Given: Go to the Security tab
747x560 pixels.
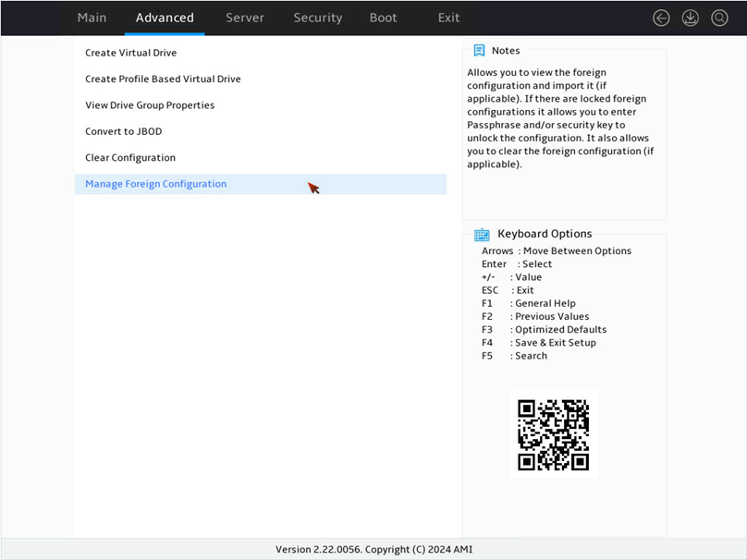Looking at the screenshot, I should [x=318, y=18].
